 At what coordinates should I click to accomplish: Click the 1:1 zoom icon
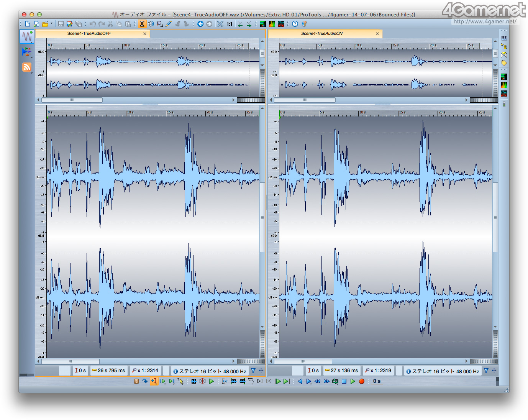[x=230, y=24]
